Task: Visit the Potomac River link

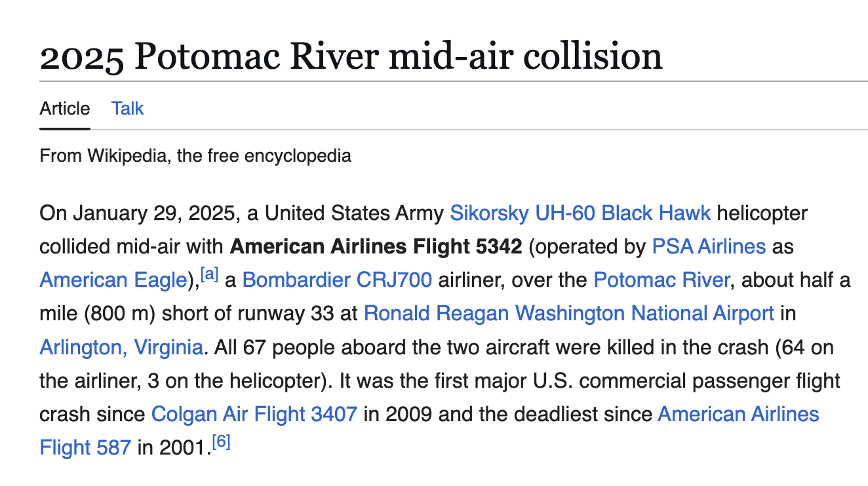Action: (661, 280)
